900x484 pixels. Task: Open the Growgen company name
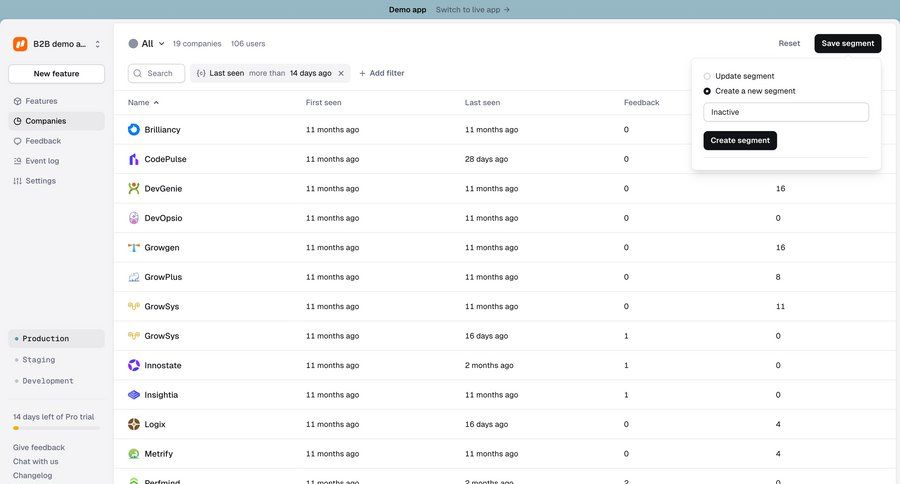[162, 247]
